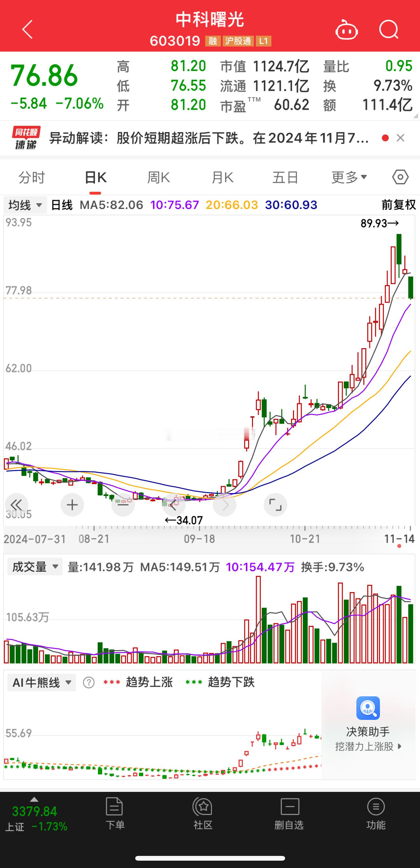This screenshot has height=868, width=420.
Task: Tap the 89.93 high price marker
Action: pos(380,223)
